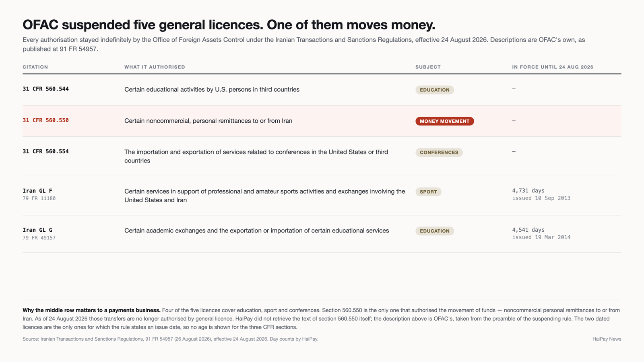Click the EDUCATION tag for 560.544
The height and width of the screenshot is (362, 644).
point(435,90)
